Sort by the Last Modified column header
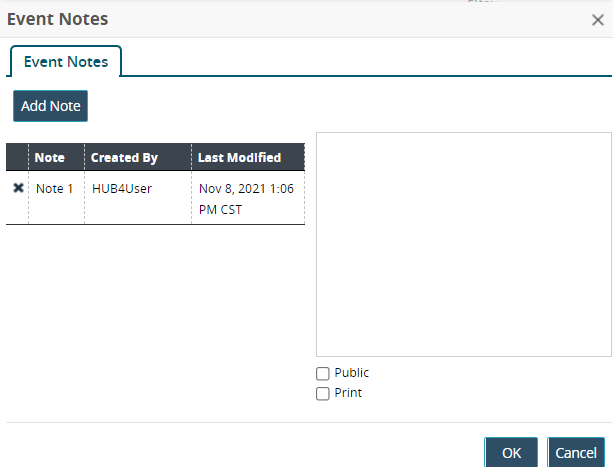613x469 pixels. pyautogui.click(x=239, y=157)
